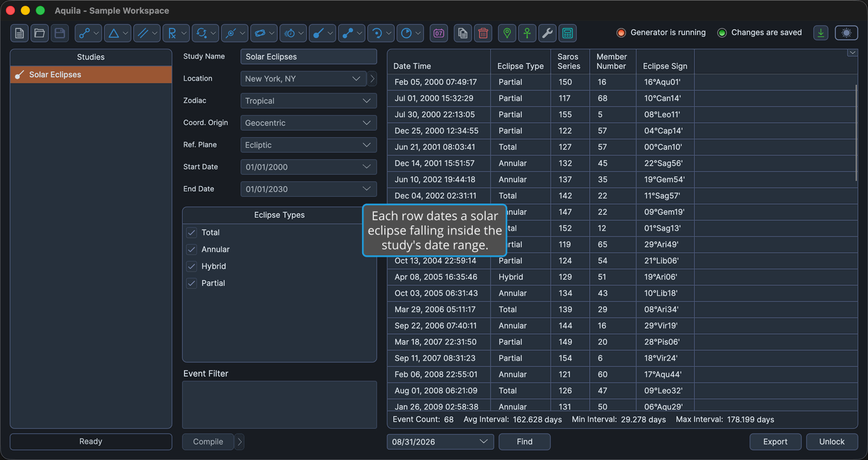Open a workspace with the folder icon

tap(40, 33)
